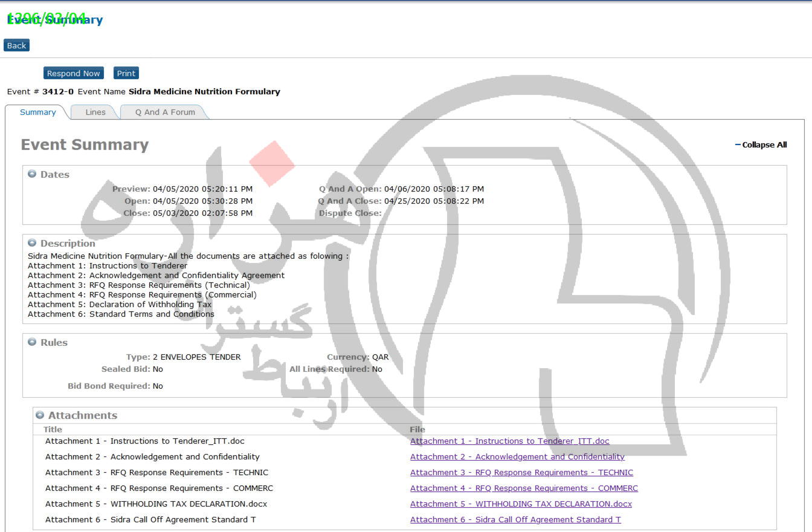Open Attachment 6 Sidra Call Off Agreement link
The width and height of the screenshot is (812, 532).
515,520
